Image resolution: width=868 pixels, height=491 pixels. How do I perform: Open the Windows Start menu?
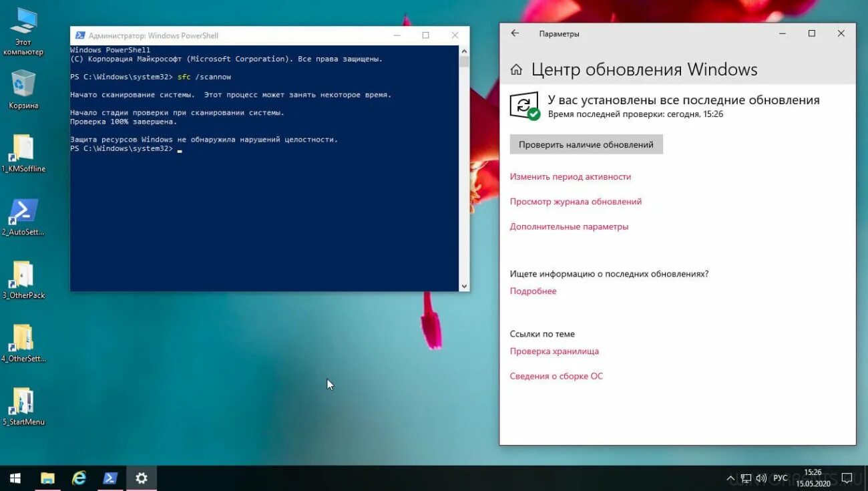point(15,478)
